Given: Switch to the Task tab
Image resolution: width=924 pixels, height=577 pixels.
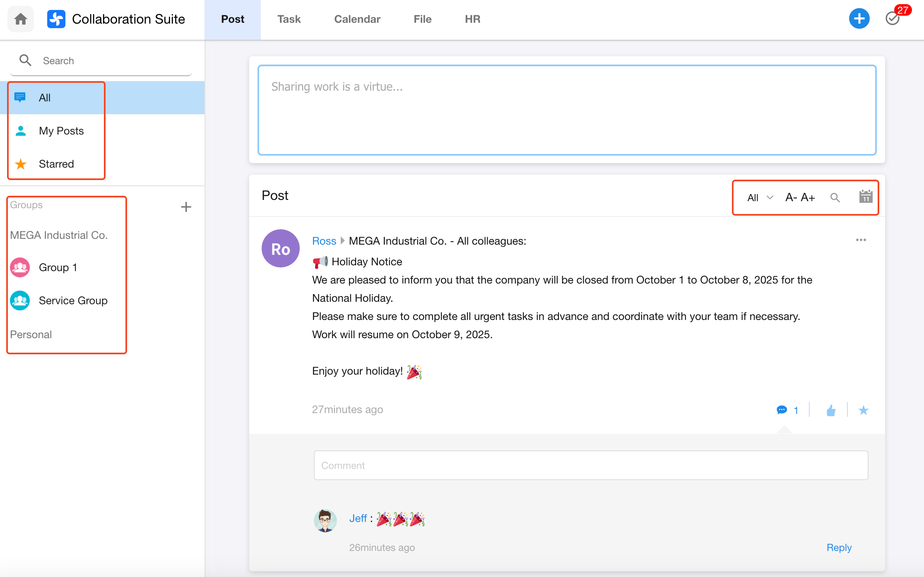Looking at the screenshot, I should (289, 19).
